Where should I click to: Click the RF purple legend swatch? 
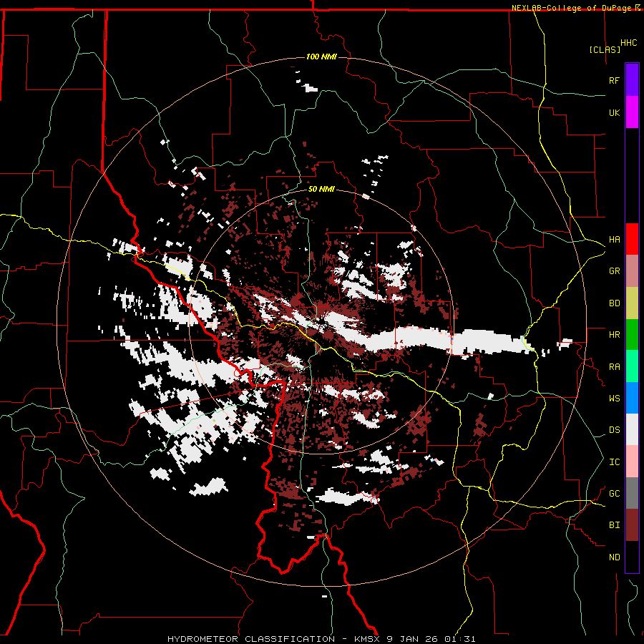pyautogui.click(x=632, y=80)
